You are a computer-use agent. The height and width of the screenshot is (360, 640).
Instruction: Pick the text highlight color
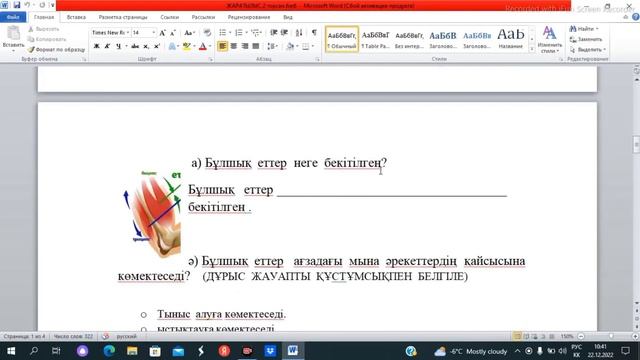click(x=187, y=46)
